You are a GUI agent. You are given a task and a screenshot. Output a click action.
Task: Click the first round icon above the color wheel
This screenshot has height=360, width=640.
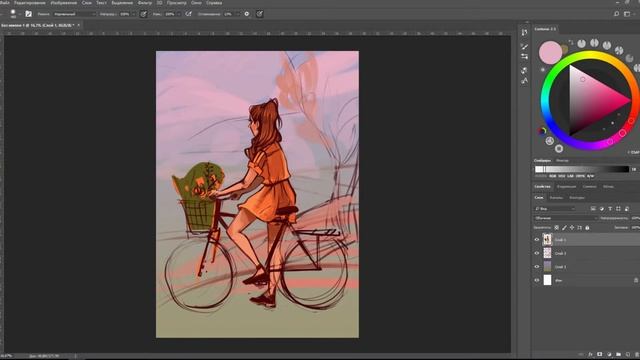pyautogui.click(x=582, y=43)
